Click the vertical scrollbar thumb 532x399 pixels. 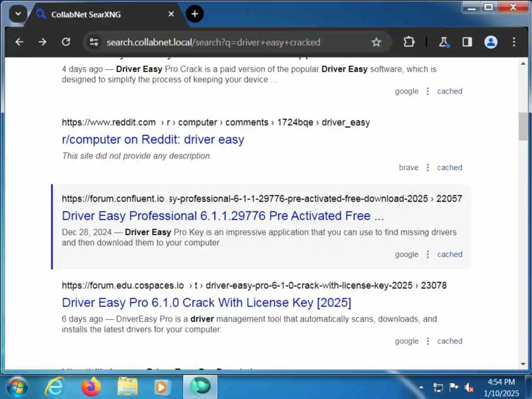(523, 126)
